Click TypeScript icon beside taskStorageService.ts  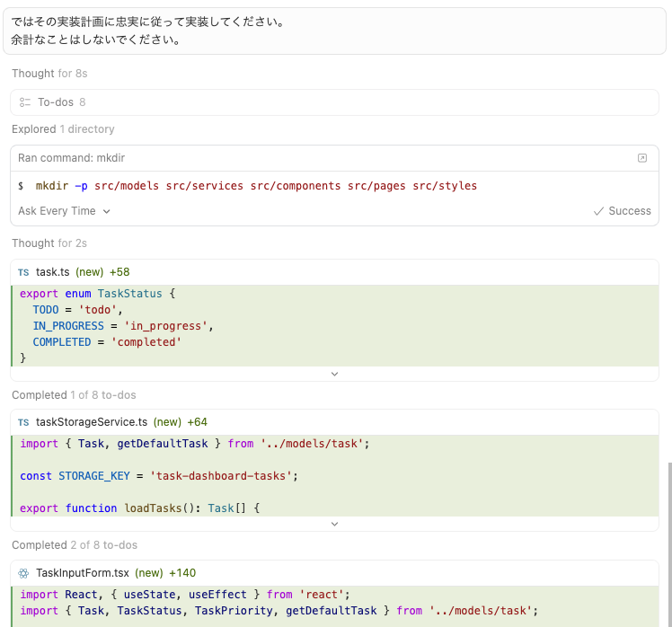[23, 422]
